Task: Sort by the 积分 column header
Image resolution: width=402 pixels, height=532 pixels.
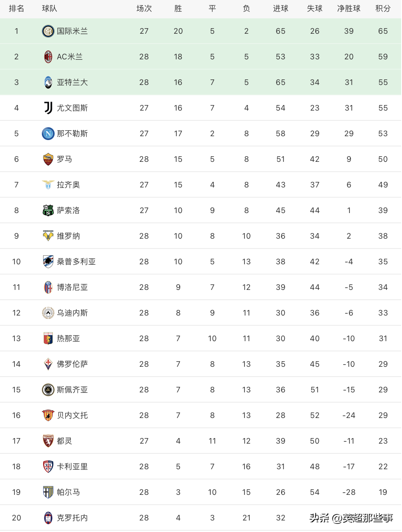Action: pos(383,9)
